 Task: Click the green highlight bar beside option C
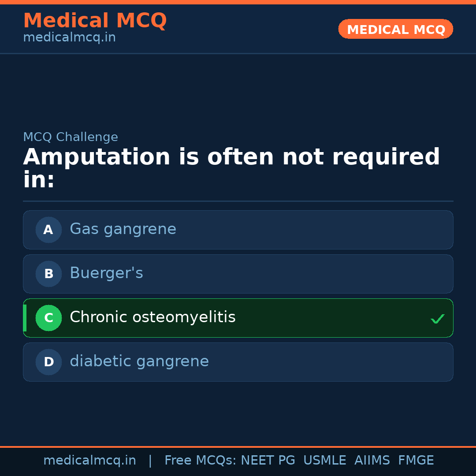coord(25,318)
